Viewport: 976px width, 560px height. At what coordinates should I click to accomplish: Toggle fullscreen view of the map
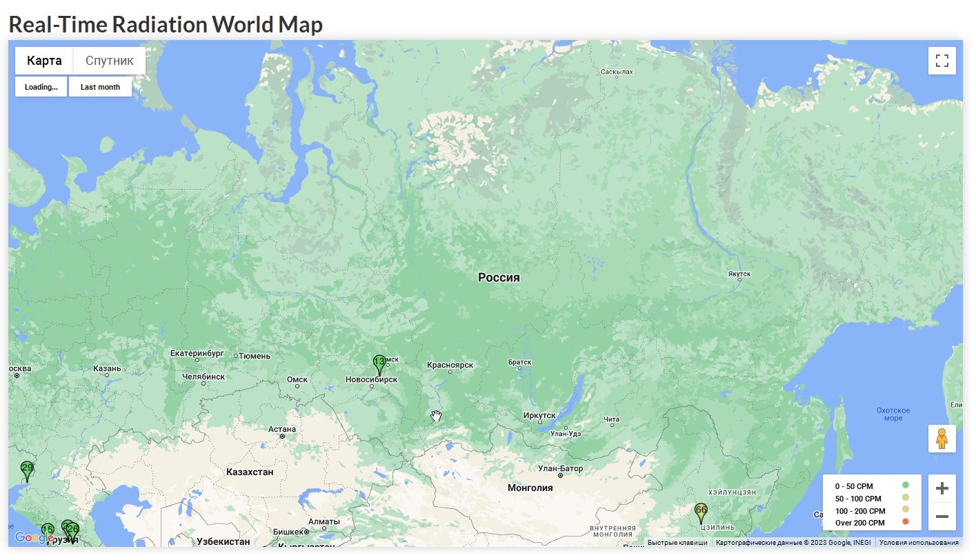(942, 60)
